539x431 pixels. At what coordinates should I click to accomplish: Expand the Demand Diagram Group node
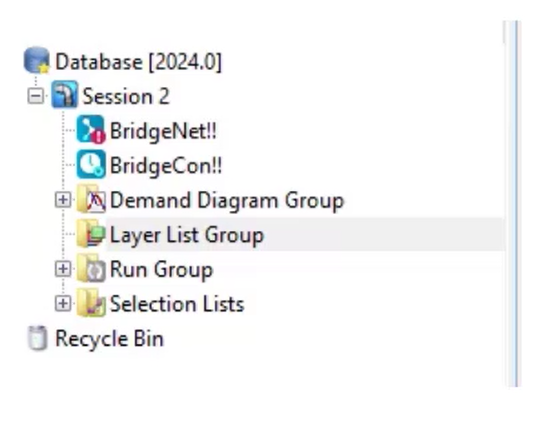pos(63,200)
